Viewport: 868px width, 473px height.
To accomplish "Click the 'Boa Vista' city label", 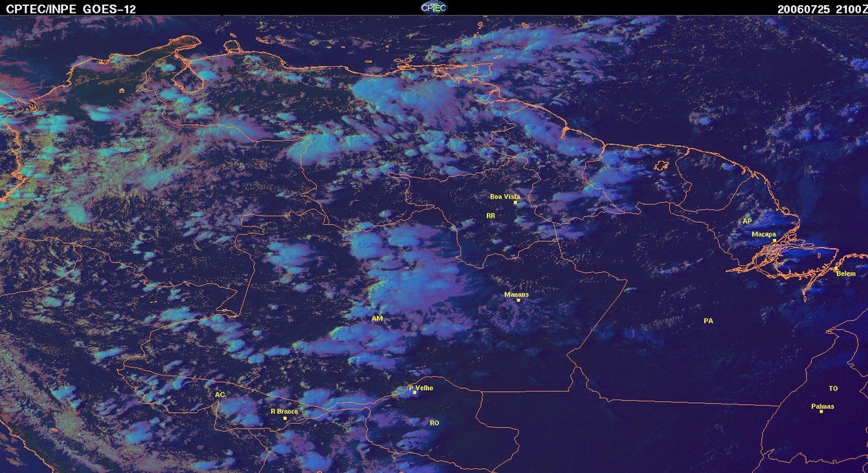I will pyautogui.click(x=505, y=196).
